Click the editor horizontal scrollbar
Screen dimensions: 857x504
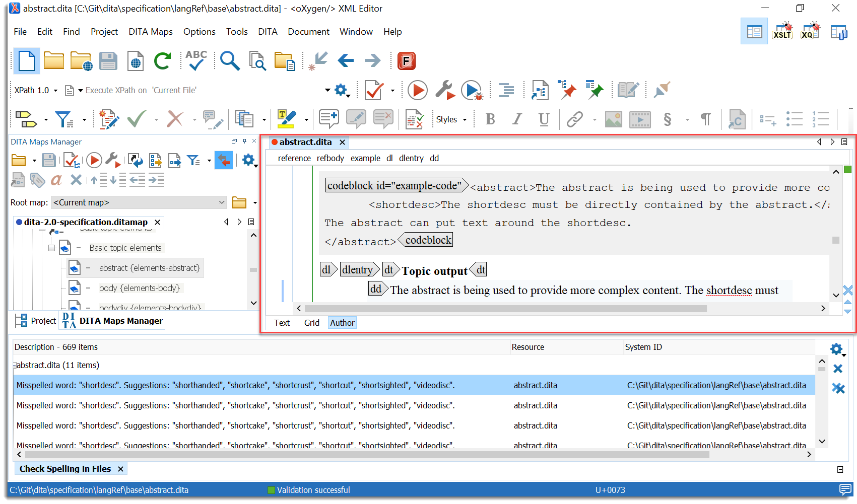(x=505, y=309)
